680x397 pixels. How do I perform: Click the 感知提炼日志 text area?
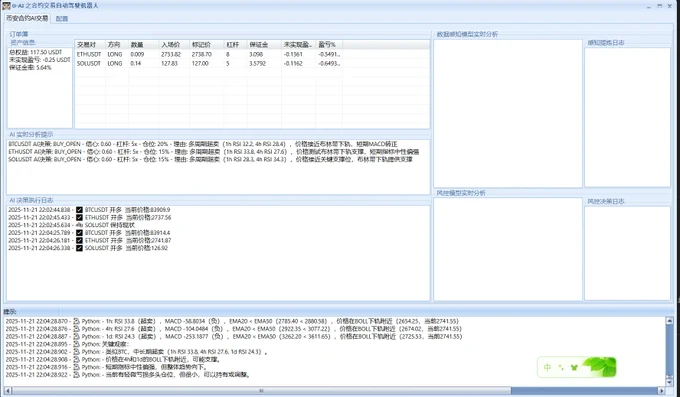(627, 117)
